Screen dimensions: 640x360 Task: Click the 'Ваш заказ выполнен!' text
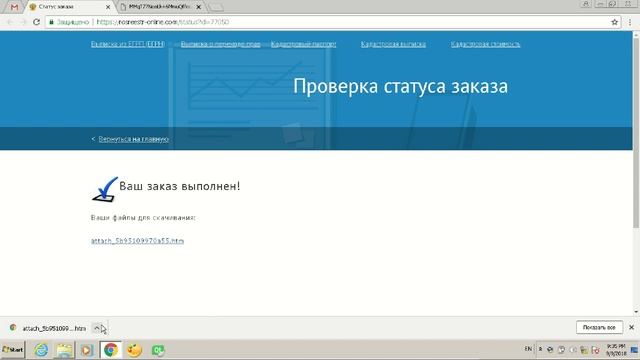180,187
